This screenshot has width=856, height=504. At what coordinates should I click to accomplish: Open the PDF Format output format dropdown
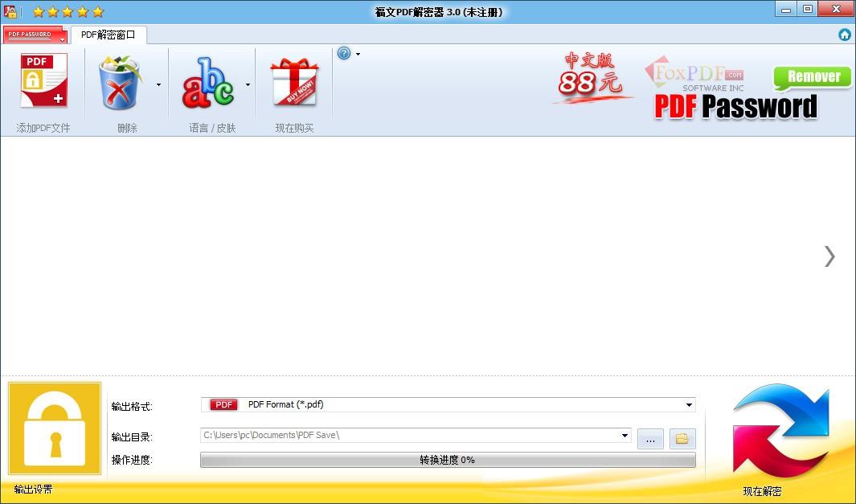(x=448, y=404)
